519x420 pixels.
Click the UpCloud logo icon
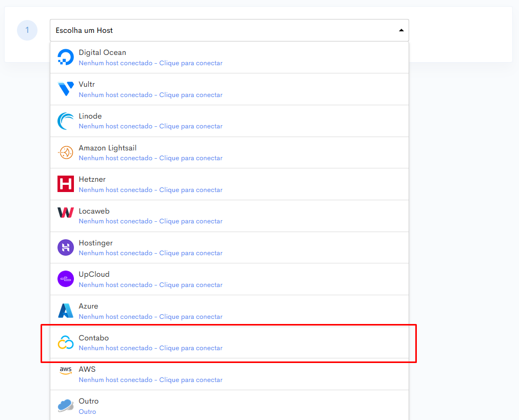pos(66,279)
